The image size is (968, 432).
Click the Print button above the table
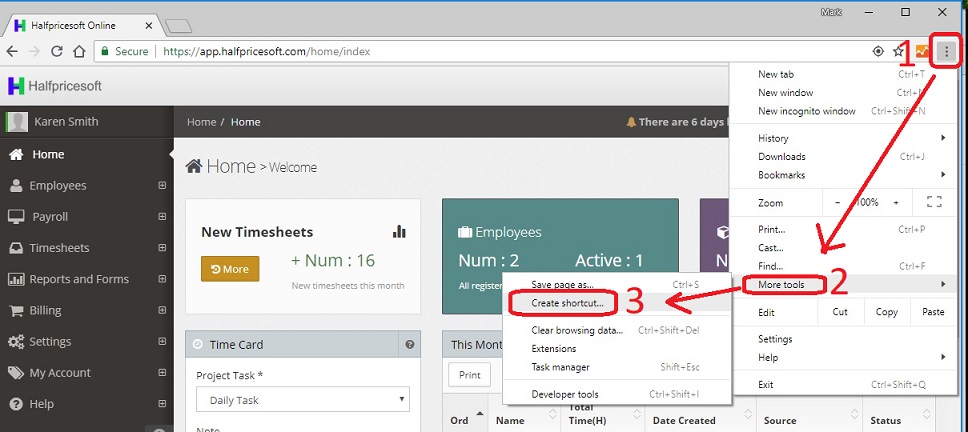469,375
